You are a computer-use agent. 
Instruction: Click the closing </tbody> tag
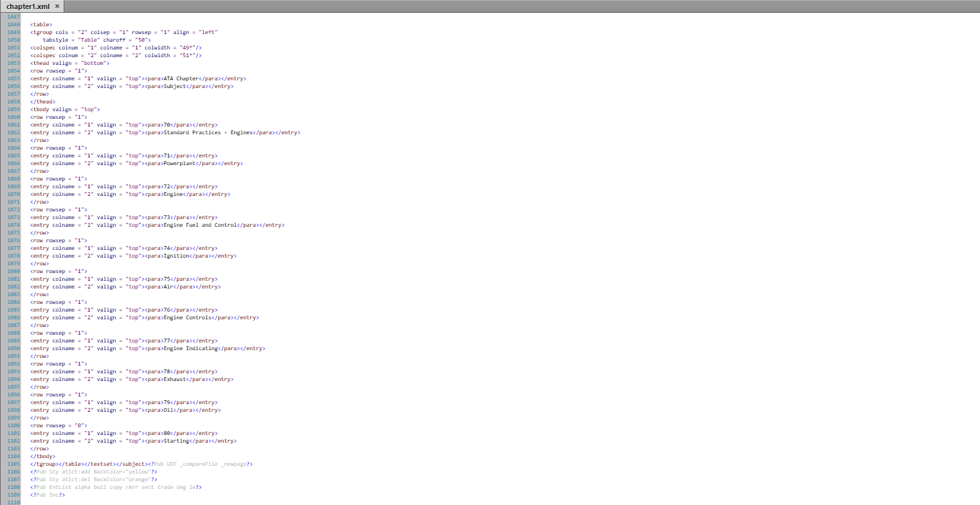[x=42, y=456]
